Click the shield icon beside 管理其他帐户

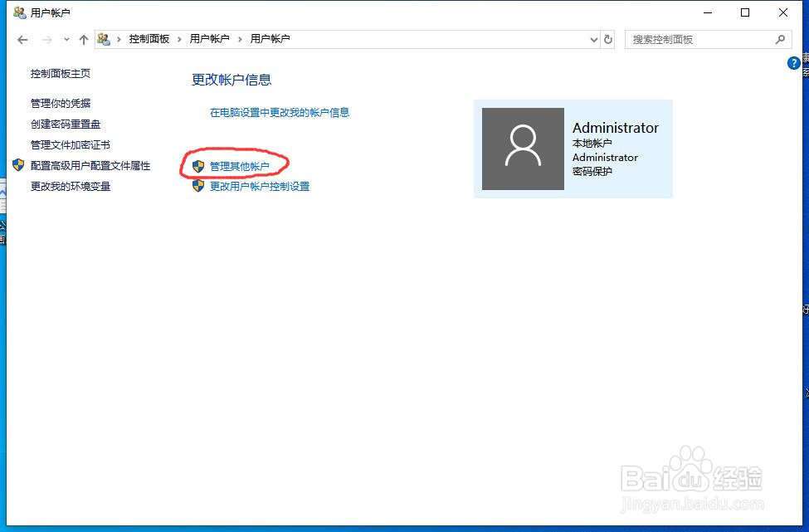tap(197, 164)
